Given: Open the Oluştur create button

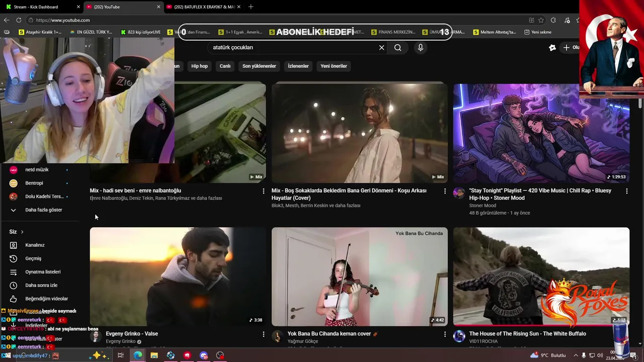Looking at the screenshot, I should click(x=572, y=47).
